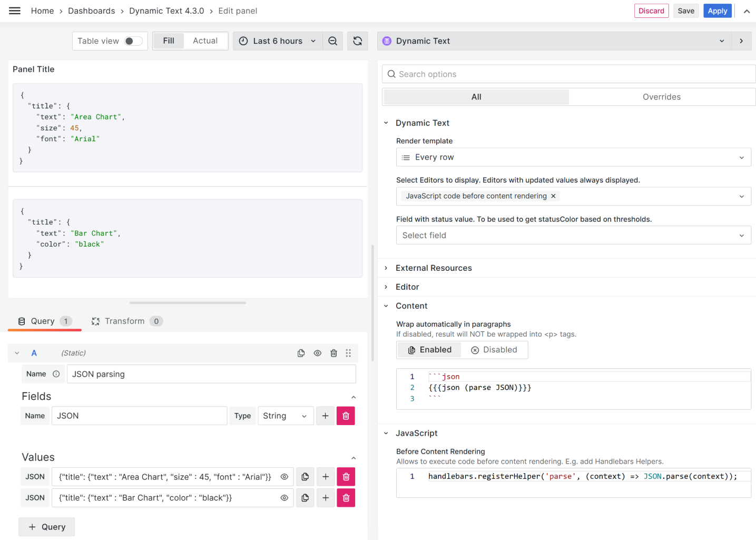Open the hamburger navigation menu
The height and width of the screenshot is (540, 756).
pos(15,11)
